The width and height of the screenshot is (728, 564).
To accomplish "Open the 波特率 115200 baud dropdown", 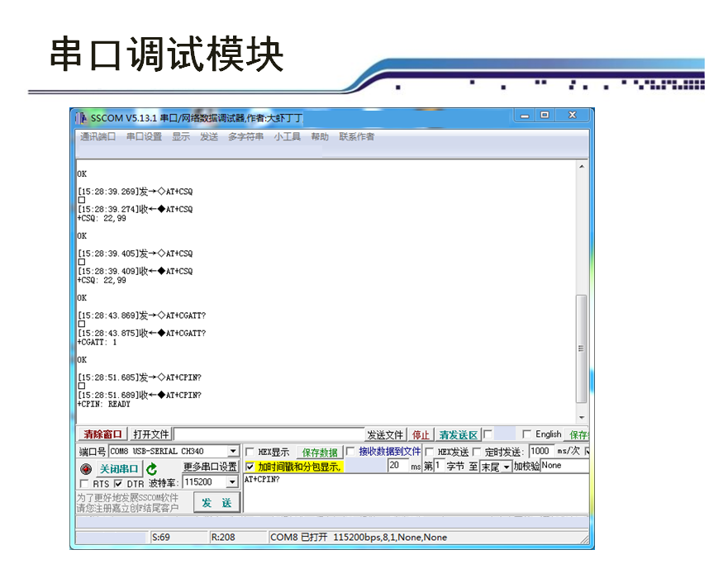I will (232, 482).
